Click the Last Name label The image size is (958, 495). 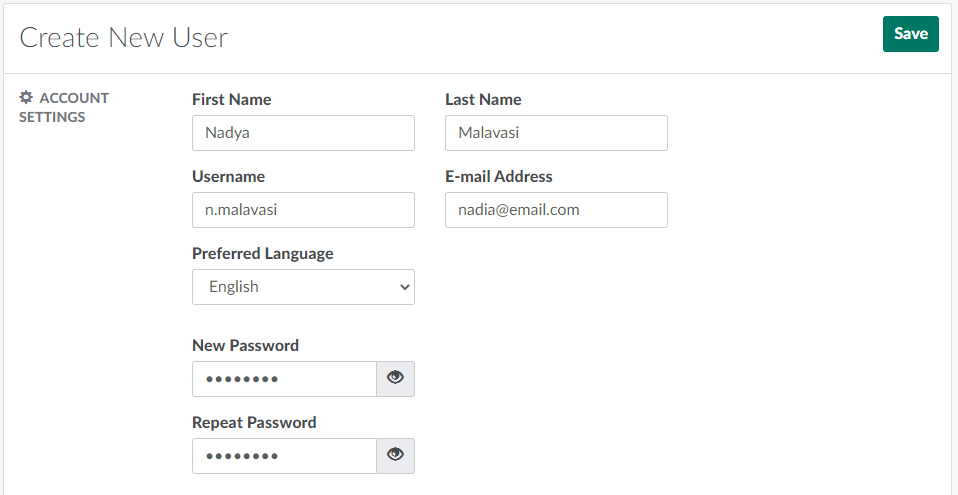coord(483,100)
